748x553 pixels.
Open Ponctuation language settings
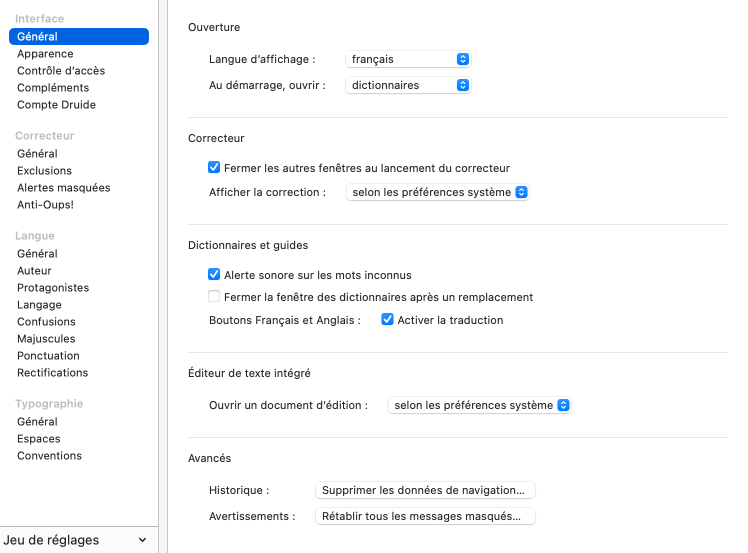48,356
